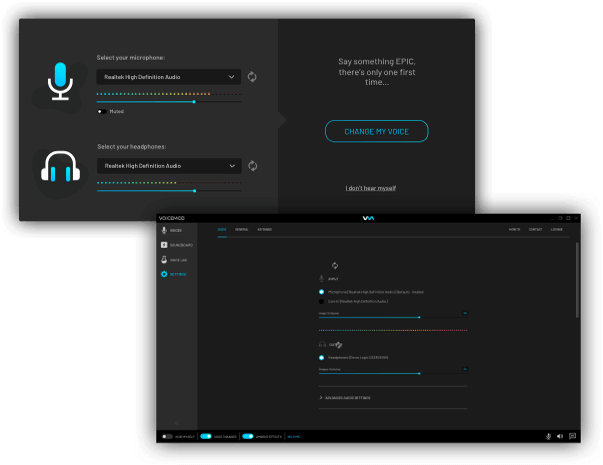Viewport: 603px width, 465px height.
Task: Refresh the microphone device list in setup window
Action: pyautogui.click(x=252, y=77)
